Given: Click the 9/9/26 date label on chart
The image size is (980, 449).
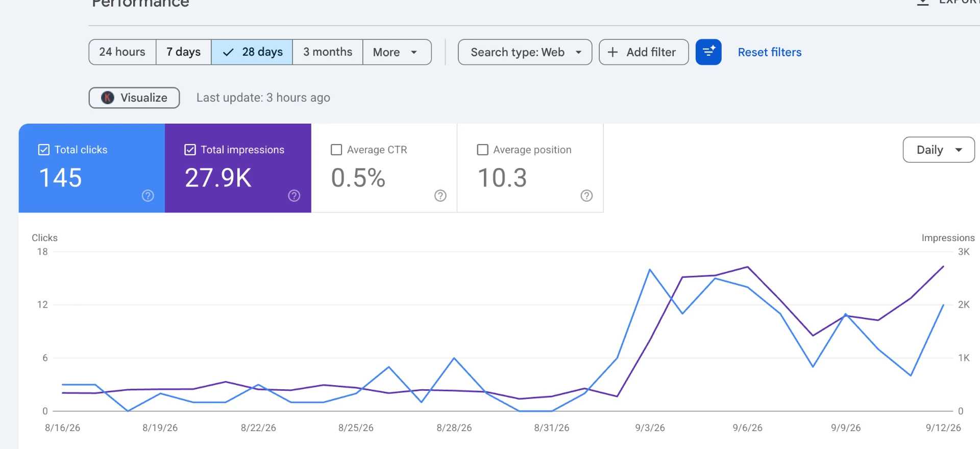Looking at the screenshot, I should click(x=845, y=428).
